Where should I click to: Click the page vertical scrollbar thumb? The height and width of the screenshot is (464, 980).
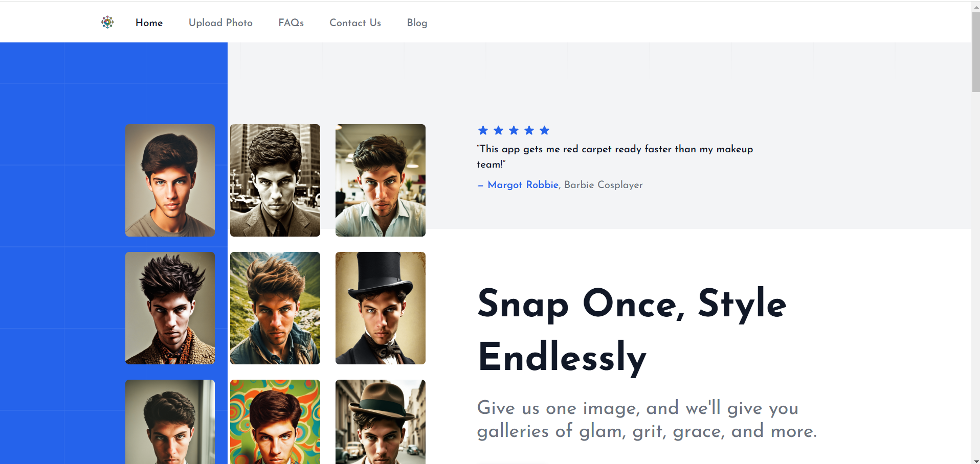click(x=975, y=51)
